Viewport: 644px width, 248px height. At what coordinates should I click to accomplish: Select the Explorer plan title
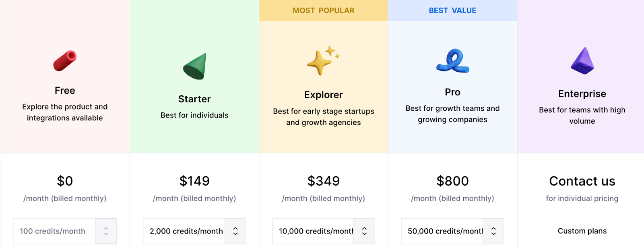pos(324,95)
